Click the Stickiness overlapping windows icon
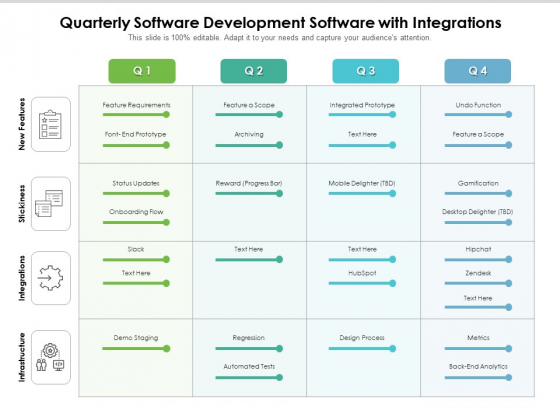 click(49, 204)
